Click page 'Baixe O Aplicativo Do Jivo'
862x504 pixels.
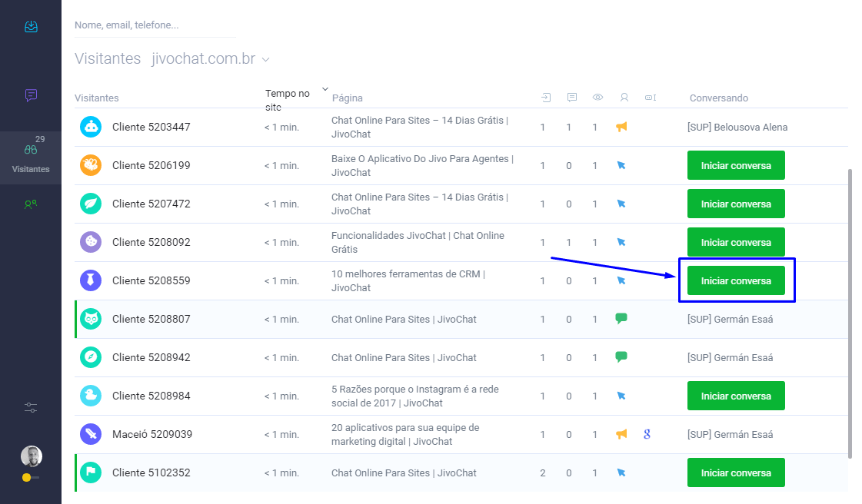point(422,165)
